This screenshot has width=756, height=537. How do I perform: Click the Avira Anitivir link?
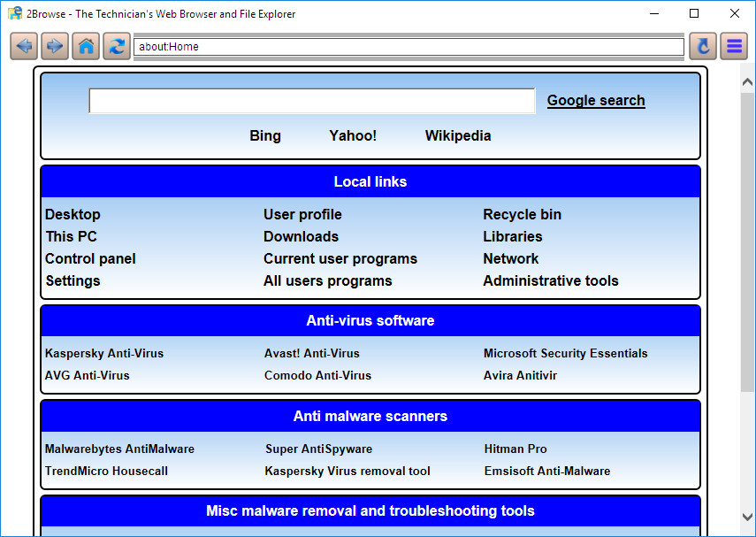[520, 375]
